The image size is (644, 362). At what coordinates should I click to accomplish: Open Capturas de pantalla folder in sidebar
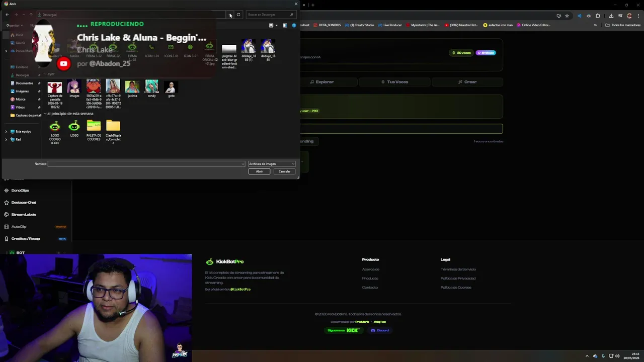pyautogui.click(x=26, y=115)
